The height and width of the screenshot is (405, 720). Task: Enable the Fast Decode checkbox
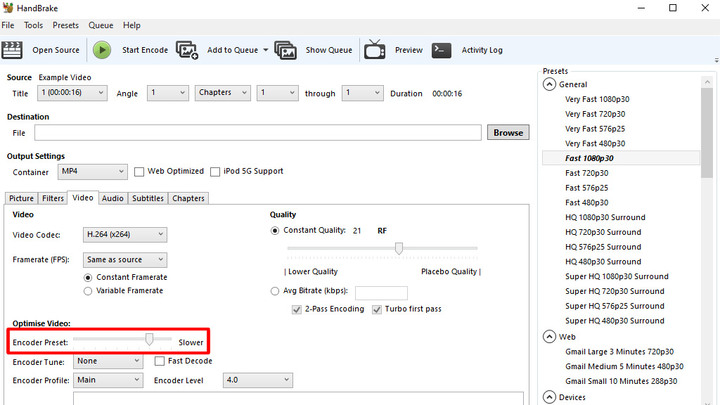(x=159, y=361)
